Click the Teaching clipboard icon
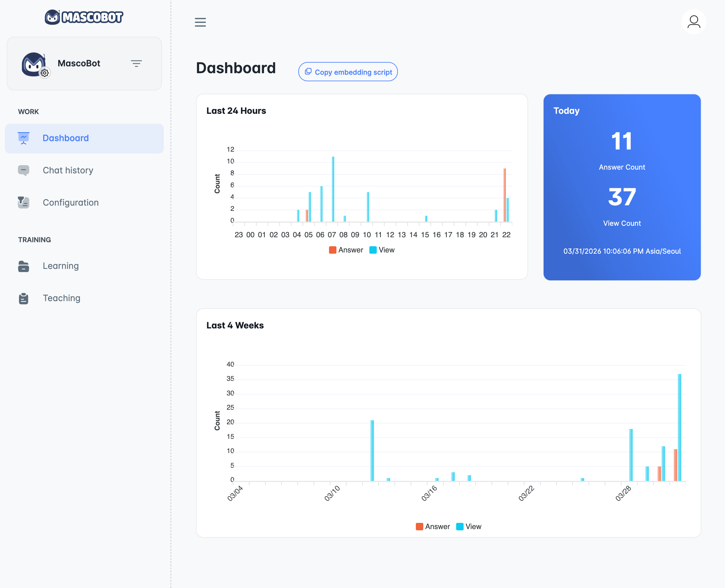This screenshot has height=588, width=725. 23,298
